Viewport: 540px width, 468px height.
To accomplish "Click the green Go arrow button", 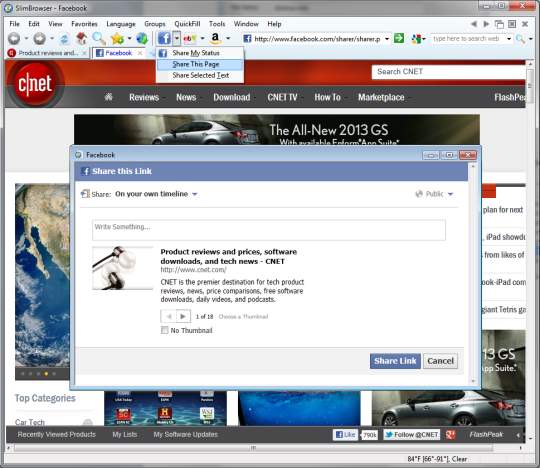I will click(399, 38).
